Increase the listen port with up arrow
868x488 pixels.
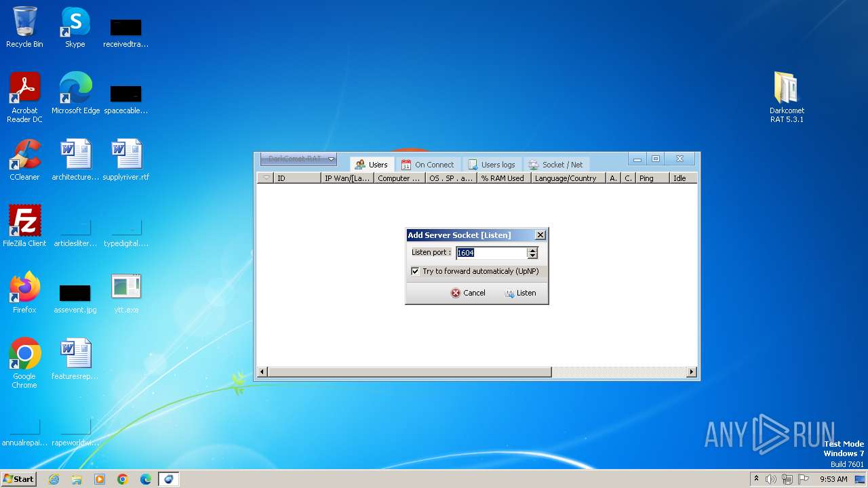click(x=532, y=250)
